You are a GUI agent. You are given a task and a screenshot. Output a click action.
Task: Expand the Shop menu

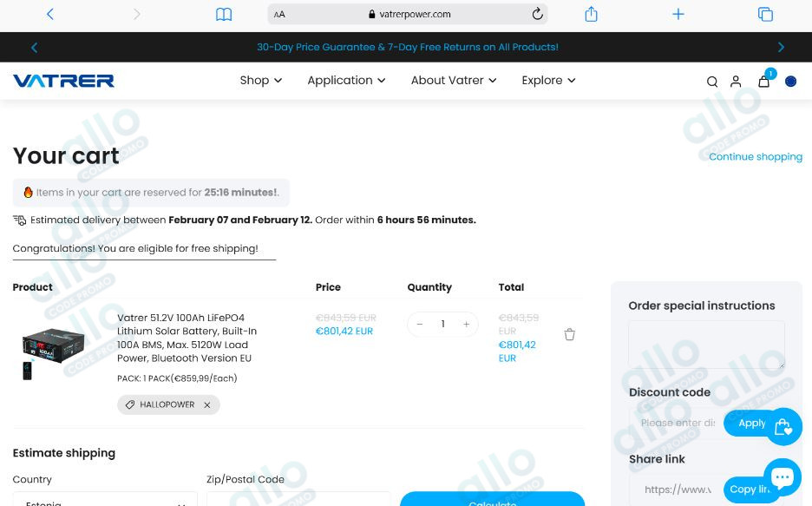point(260,80)
